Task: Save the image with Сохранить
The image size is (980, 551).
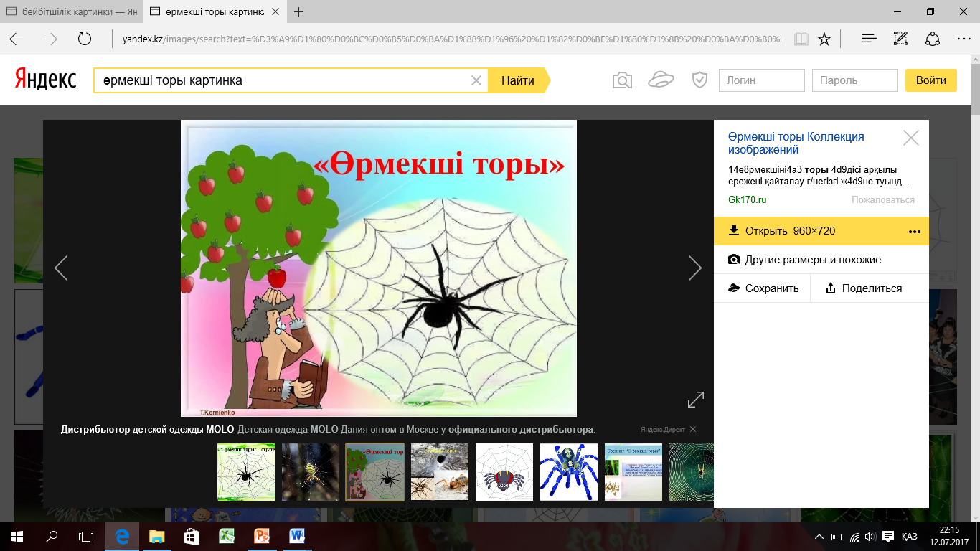Action: [762, 288]
